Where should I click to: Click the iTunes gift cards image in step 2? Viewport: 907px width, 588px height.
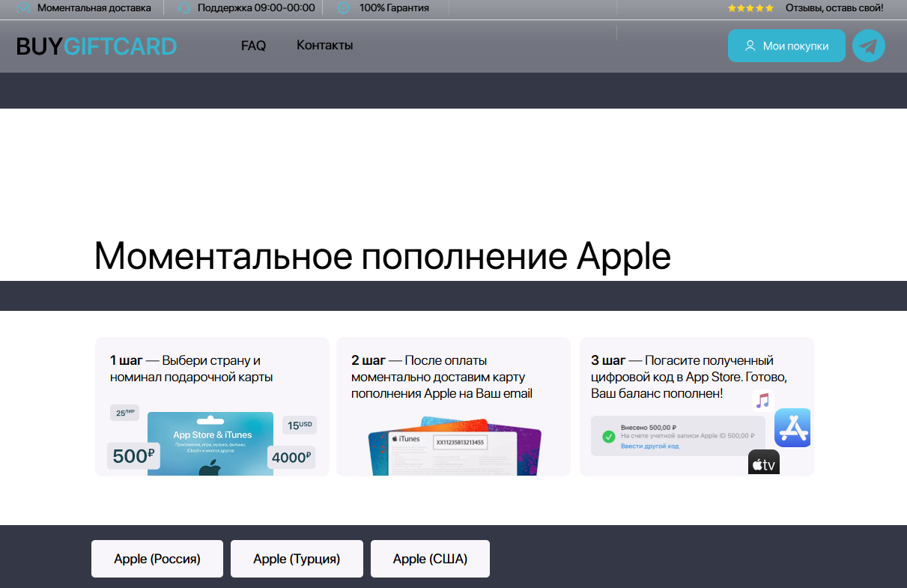(x=452, y=446)
